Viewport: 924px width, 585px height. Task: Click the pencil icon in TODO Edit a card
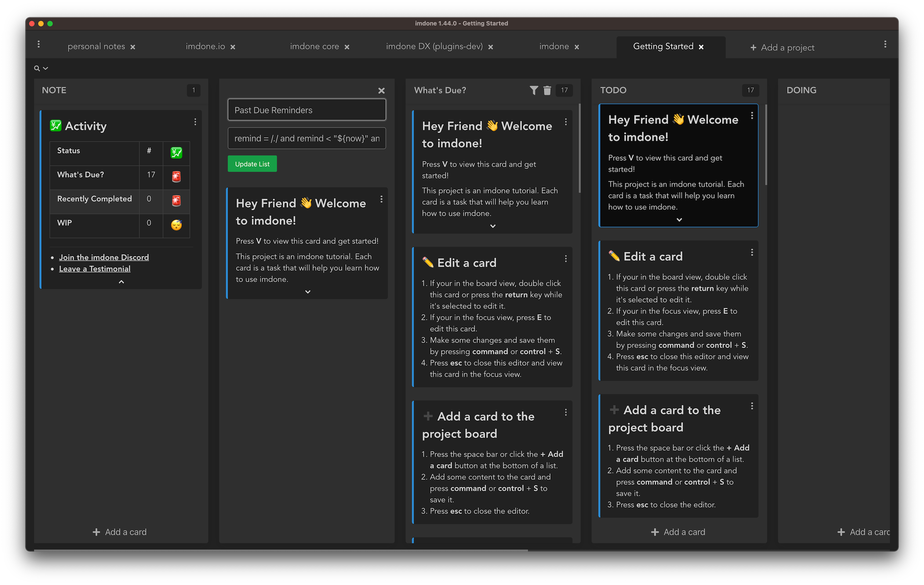point(614,256)
